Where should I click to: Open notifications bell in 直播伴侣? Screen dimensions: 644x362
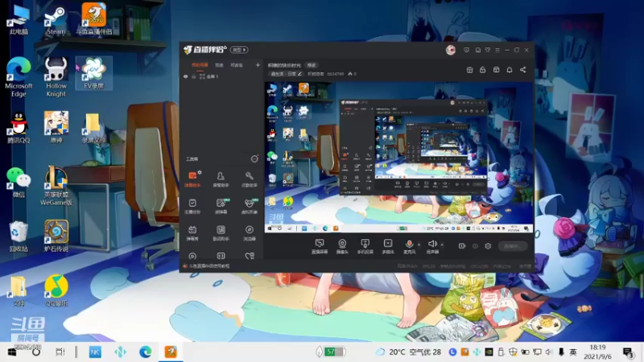point(510,70)
